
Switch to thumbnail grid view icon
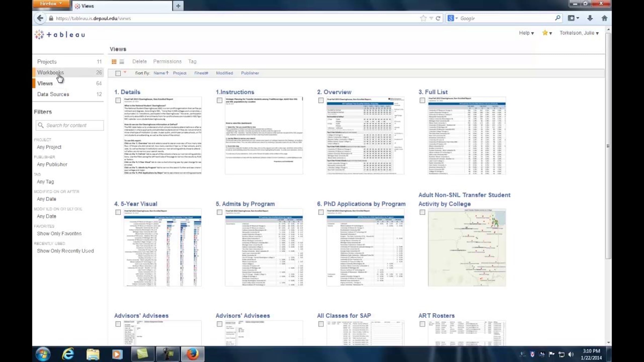pyautogui.click(x=114, y=62)
